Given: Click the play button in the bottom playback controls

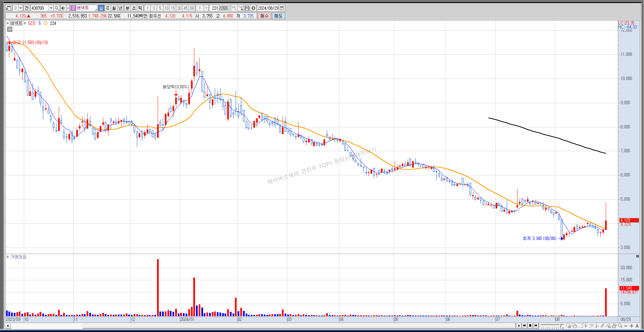Looking at the screenshot, I should [519, 326].
